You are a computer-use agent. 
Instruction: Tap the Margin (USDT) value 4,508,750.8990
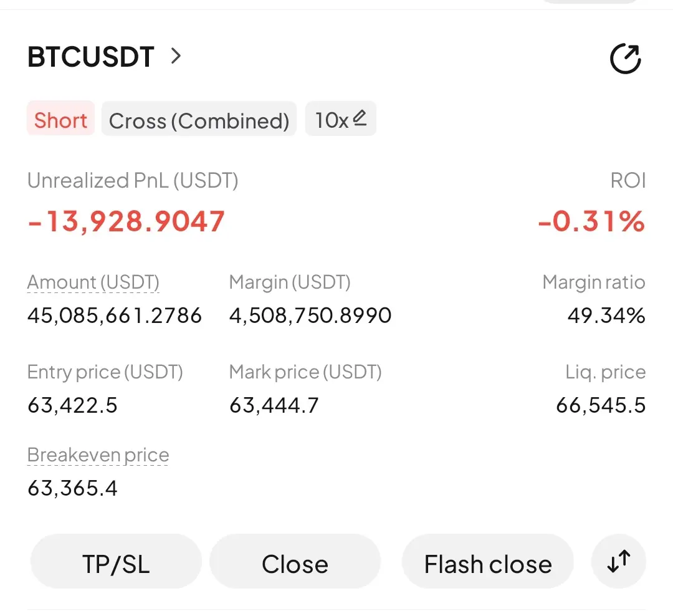point(310,315)
